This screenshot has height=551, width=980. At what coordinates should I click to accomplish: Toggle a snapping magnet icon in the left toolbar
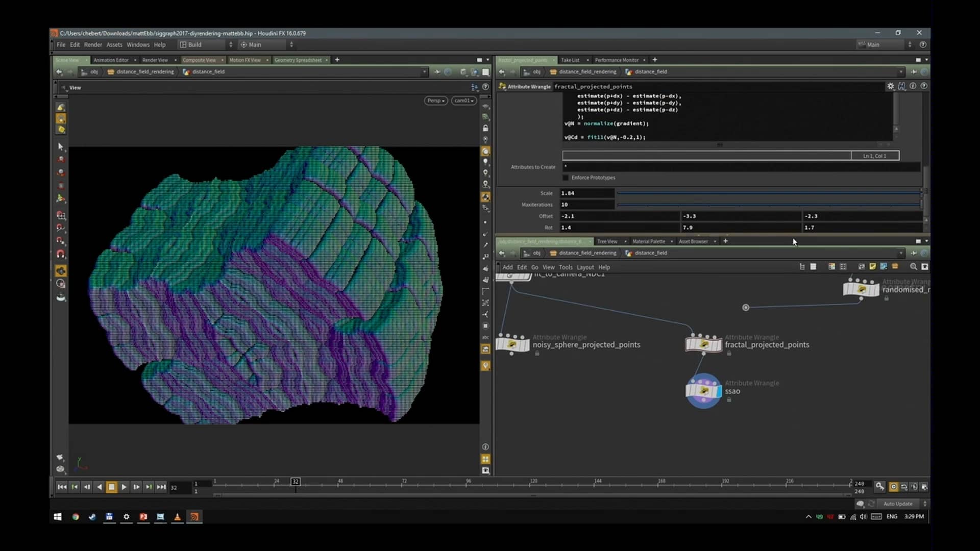(x=61, y=254)
